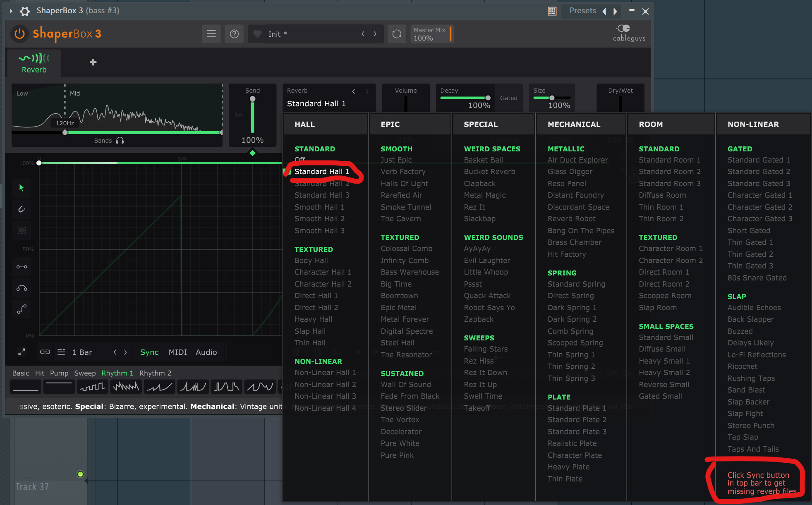Viewport: 812px width, 505px height.
Task: Open the hamburger menu icon
Action: pos(211,34)
